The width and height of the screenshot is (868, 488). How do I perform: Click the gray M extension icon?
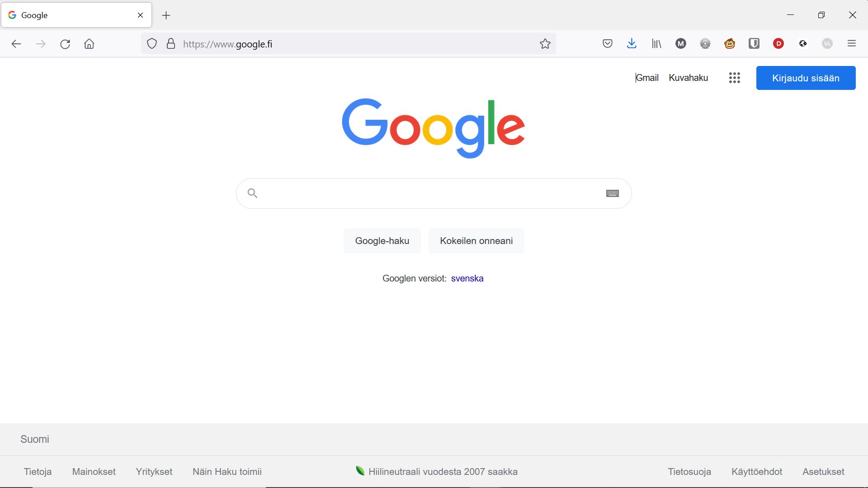coord(681,44)
